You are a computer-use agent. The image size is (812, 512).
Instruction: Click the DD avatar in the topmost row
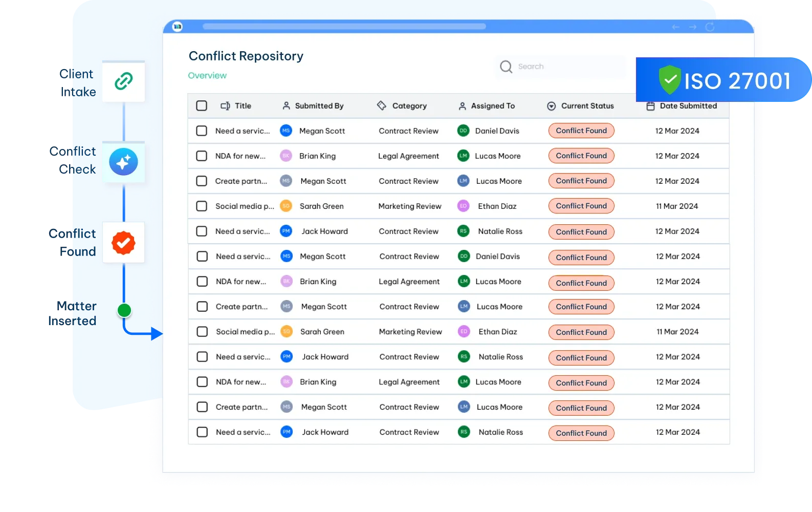click(463, 131)
